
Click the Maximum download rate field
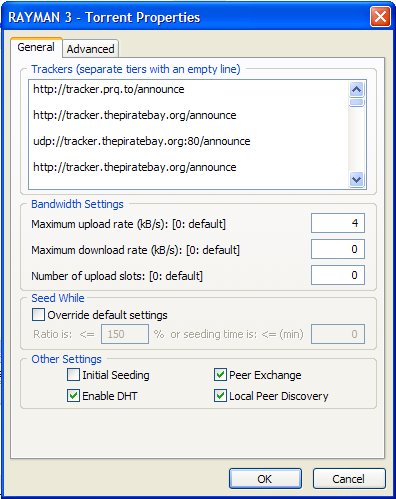point(338,249)
